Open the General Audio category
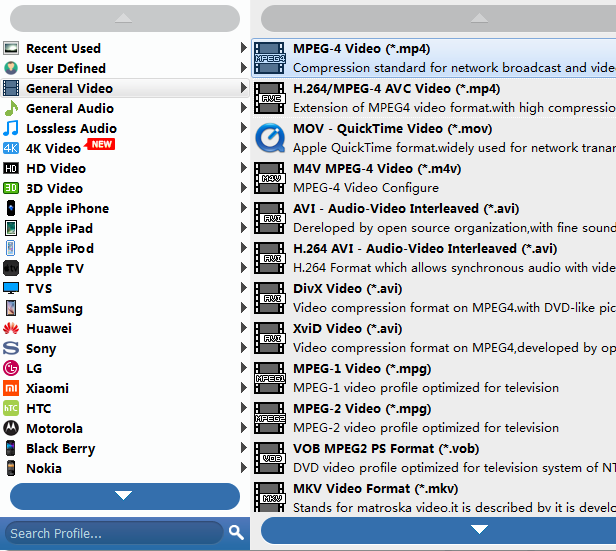The image size is (616, 551). [70, 108]
